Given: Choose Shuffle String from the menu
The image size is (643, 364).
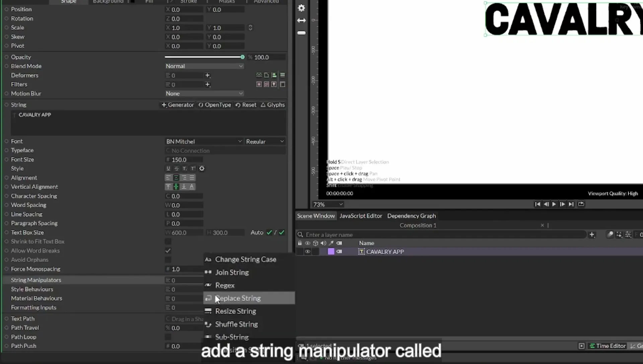Looking at the screenshot, I should tap(249, 324).
